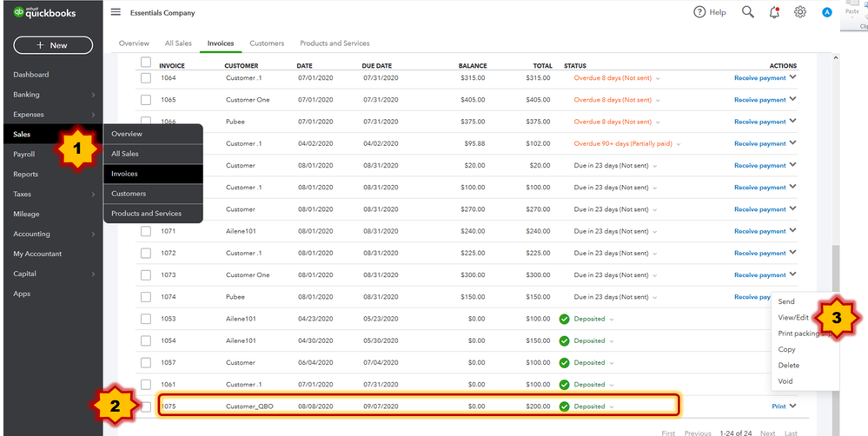Click Receive payment for invoice 1064
Screen dimensions: 868x436
click(x=759, y=78)
